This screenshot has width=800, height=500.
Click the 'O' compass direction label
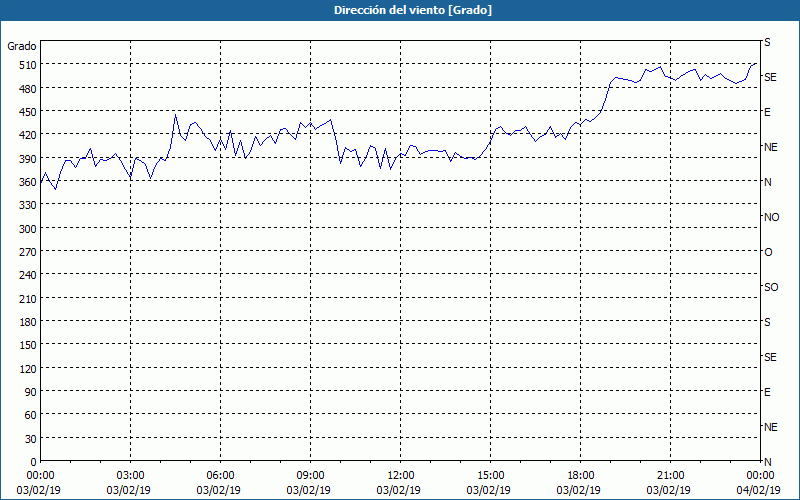point(768,252)
